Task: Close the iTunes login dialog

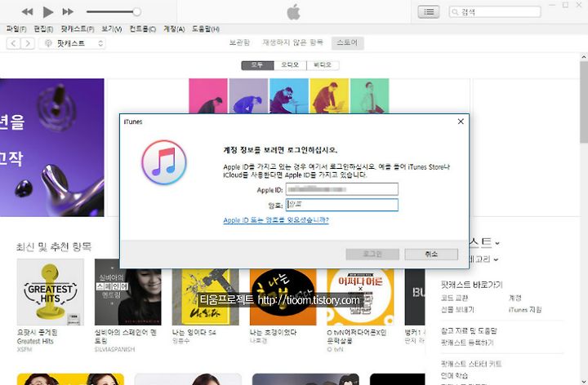Action: pyautogui.click(x=461, y=122)
